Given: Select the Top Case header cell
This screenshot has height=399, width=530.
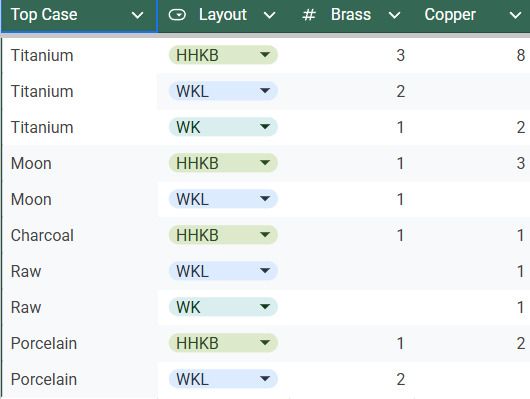Looking at the screenshot, I should pyautogui.click(x=79, y=16).
